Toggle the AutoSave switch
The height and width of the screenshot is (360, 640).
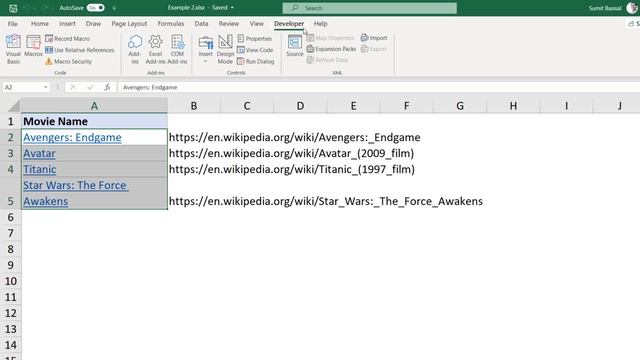[96, 8]
